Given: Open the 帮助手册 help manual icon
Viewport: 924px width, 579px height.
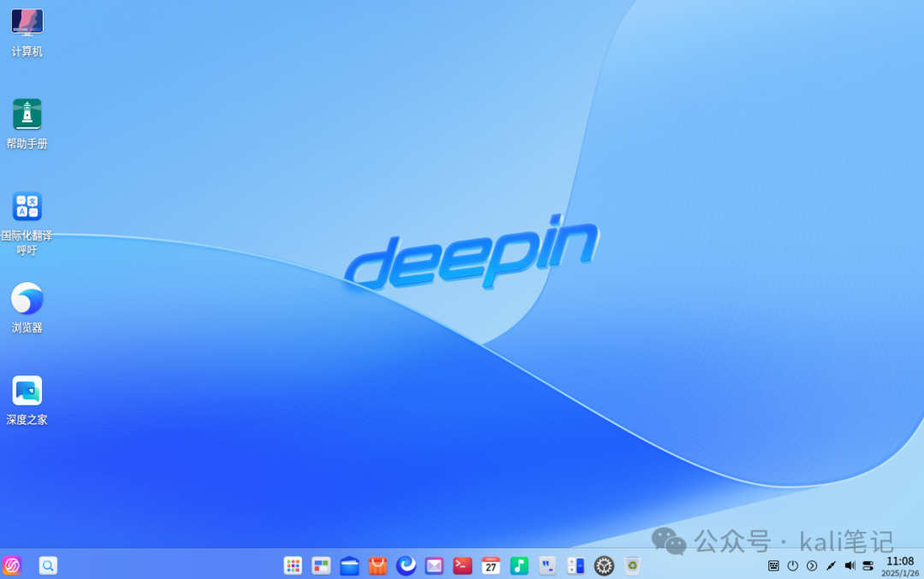Looking at the screenshot, I should point(27,115).
